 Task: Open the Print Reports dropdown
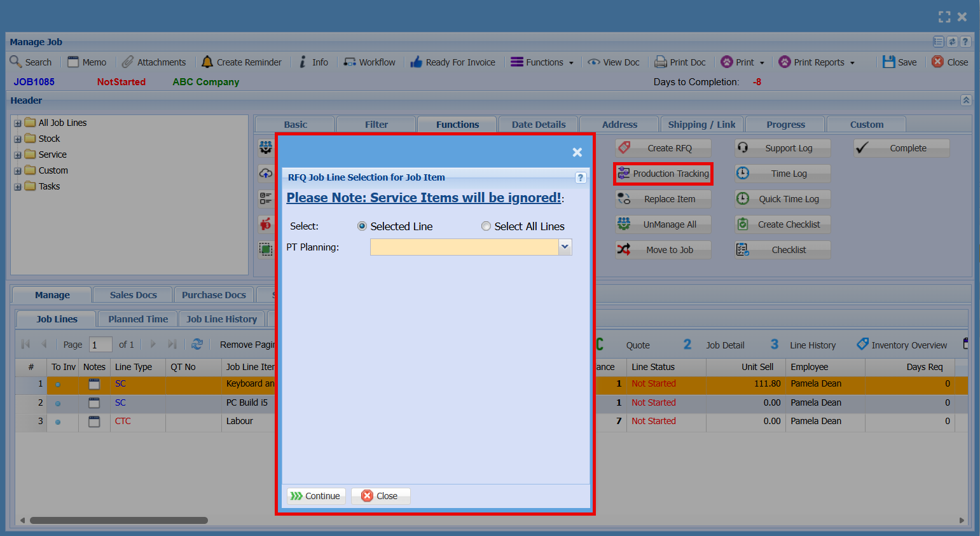[x=817, y=62]
